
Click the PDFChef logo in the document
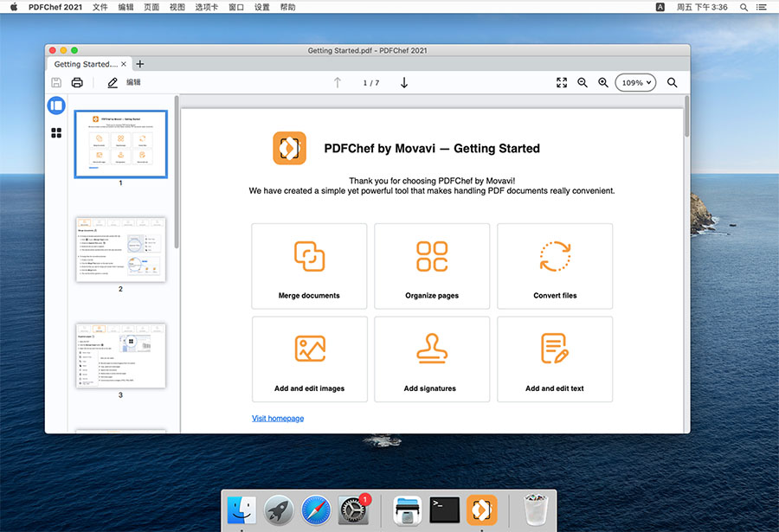tap(290, 148)
